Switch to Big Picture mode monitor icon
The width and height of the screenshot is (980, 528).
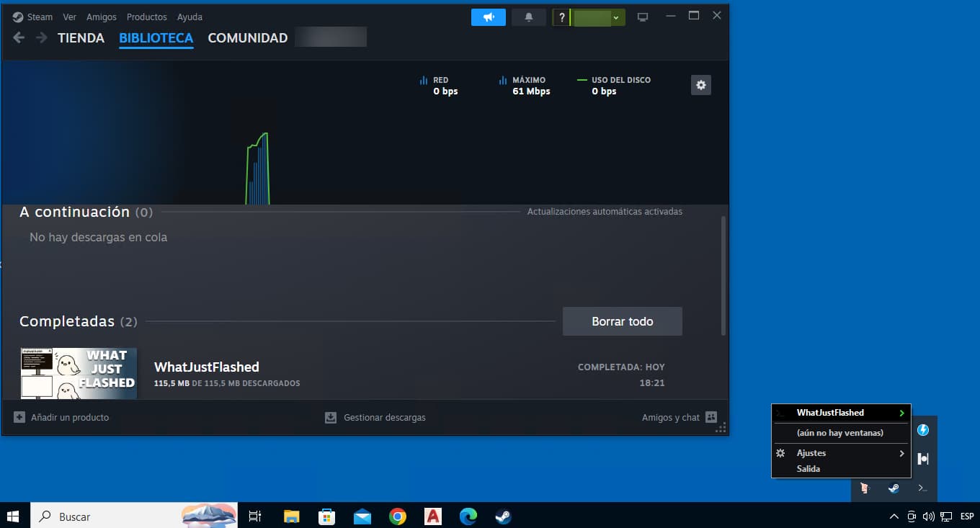pos(643,17)
